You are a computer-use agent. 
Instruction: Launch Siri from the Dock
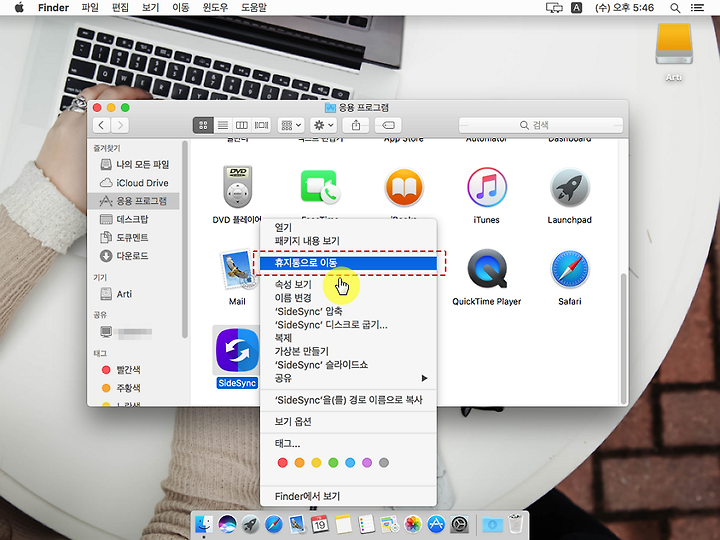click(x=227, y=524)
